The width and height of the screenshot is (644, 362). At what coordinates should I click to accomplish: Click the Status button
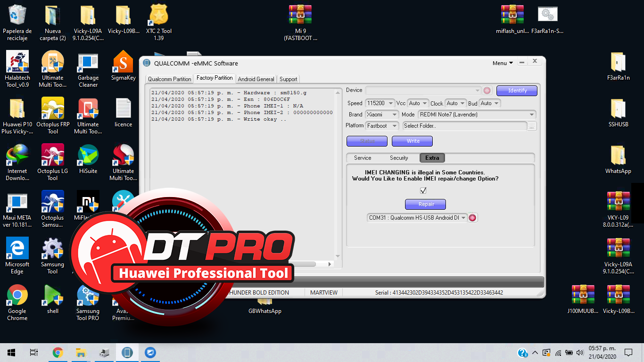(367, 141)
